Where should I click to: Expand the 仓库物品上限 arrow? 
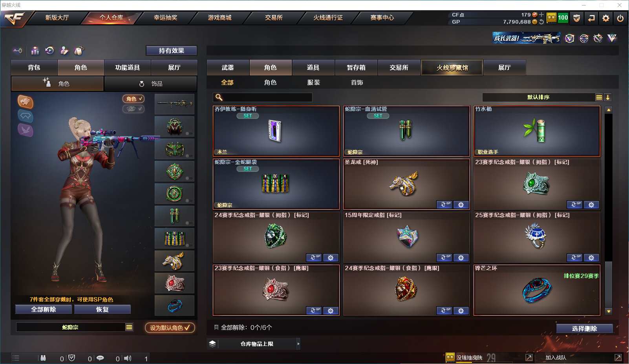coord(298,344)
